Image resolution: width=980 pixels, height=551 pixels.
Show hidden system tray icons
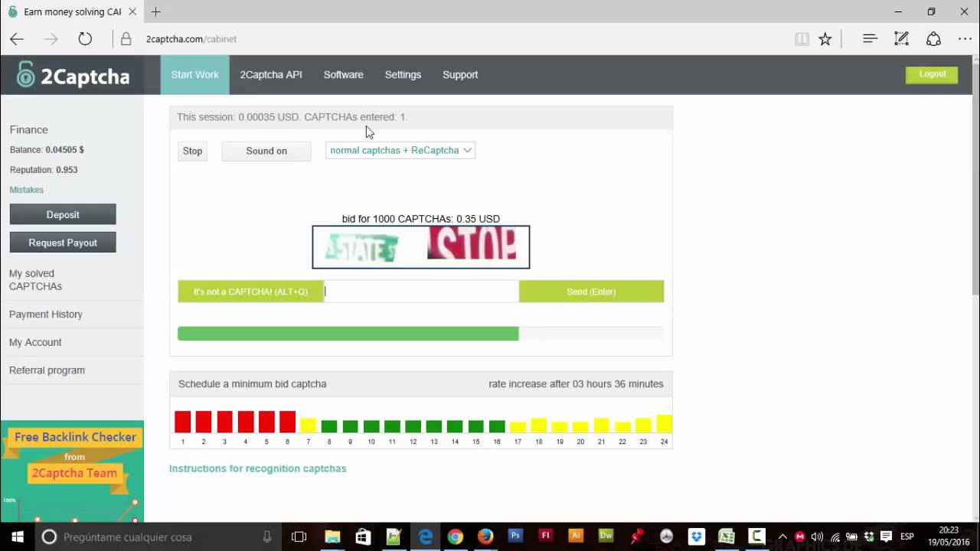[x=782, y=537]
